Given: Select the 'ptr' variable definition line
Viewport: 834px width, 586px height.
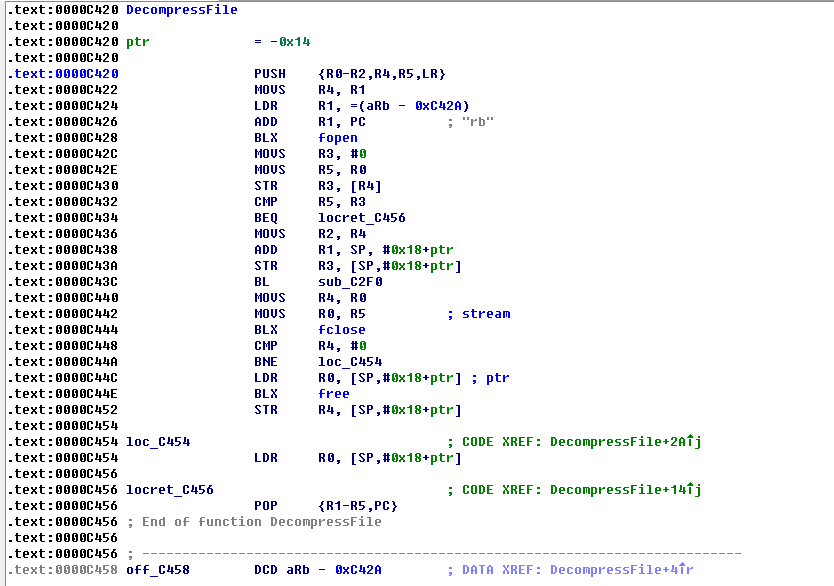Looking at the screenshot, I should pos(218,41).
